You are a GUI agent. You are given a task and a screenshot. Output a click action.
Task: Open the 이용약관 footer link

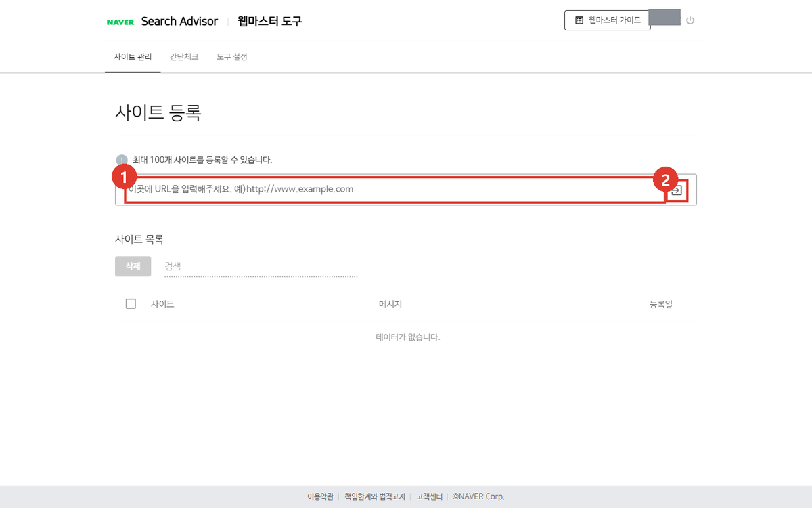pyautogui.click(x=320, y=496)
